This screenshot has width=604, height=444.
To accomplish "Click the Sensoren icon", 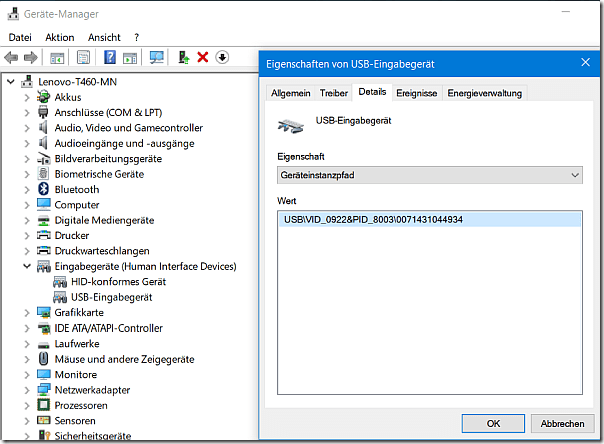I will pyautogui.click(x=44, y=420).
